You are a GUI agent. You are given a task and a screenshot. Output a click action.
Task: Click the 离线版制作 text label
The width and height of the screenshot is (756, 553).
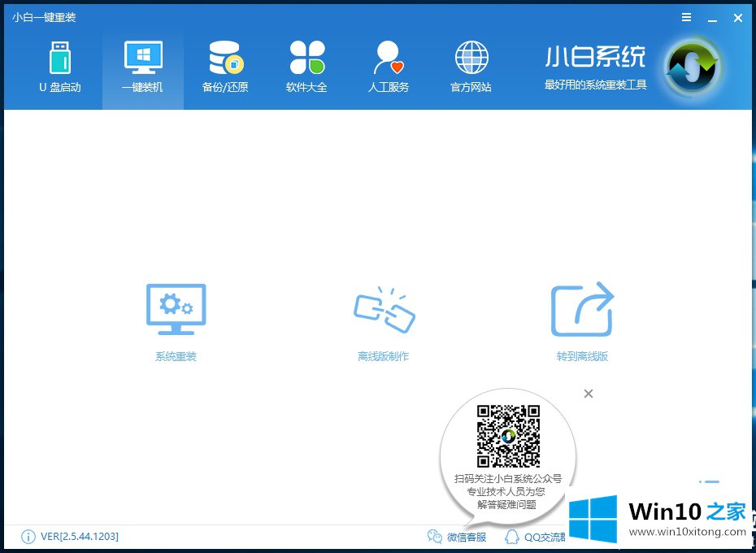point(384,356)
